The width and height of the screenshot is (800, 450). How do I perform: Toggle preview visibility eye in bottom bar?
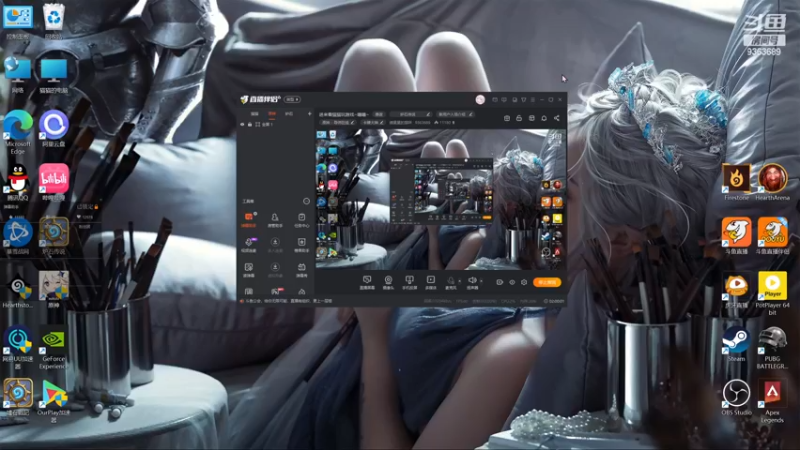tap(512, 282)
